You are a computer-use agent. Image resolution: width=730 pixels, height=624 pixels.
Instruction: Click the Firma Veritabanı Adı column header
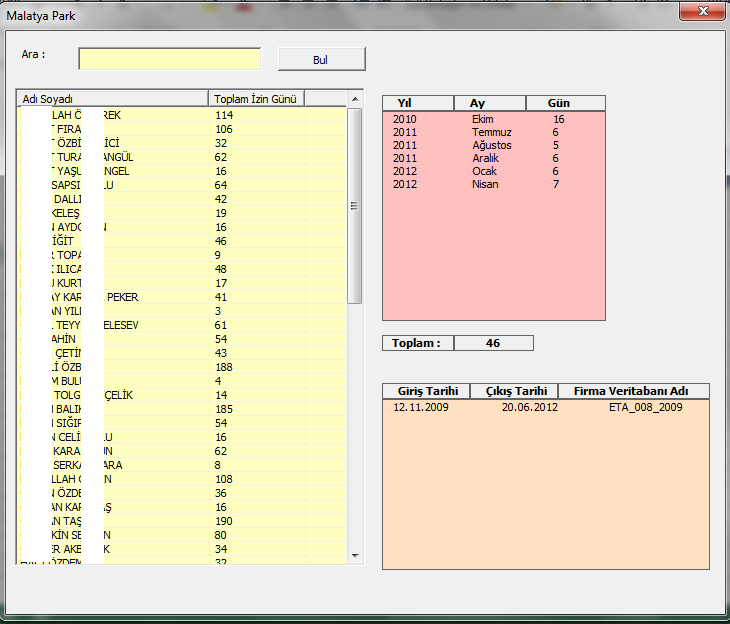[x=634, y=391]
